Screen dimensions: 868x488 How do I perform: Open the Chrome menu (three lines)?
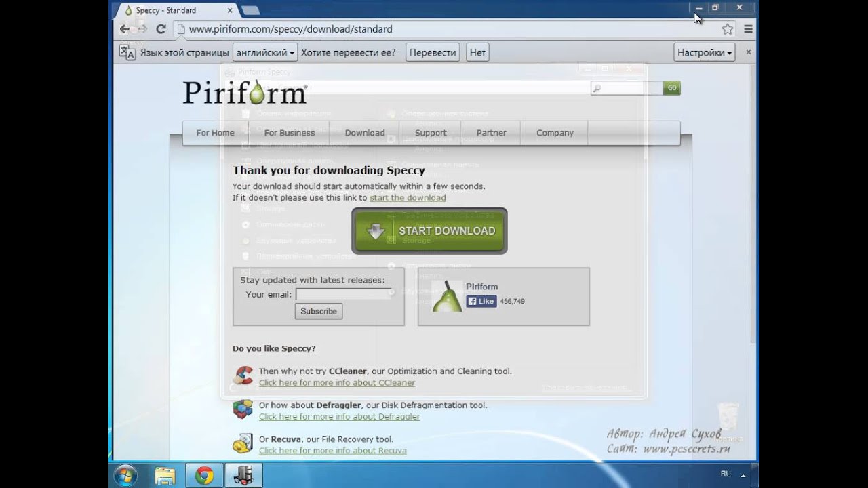click(749, 29)
